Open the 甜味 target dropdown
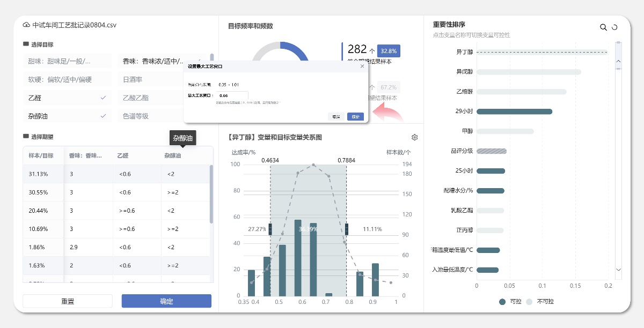The height and width of the screenshot is (328, 644). [67, 60]
